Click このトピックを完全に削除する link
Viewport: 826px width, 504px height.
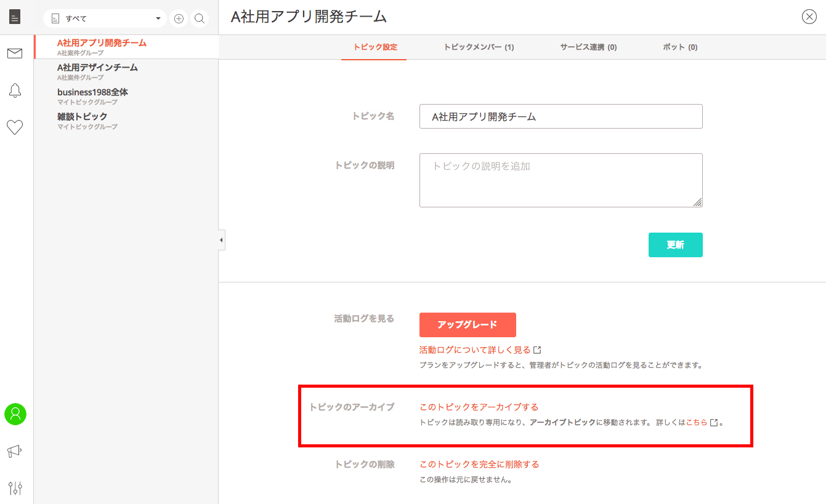[x=479, y=464]
